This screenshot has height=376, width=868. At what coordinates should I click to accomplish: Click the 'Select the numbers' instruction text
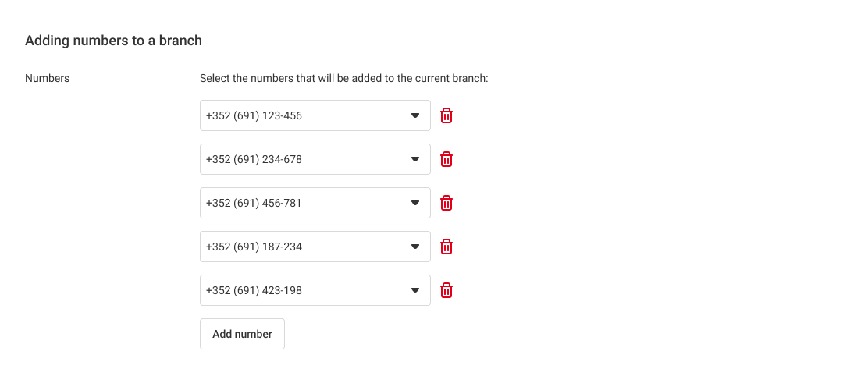(343, 78)
